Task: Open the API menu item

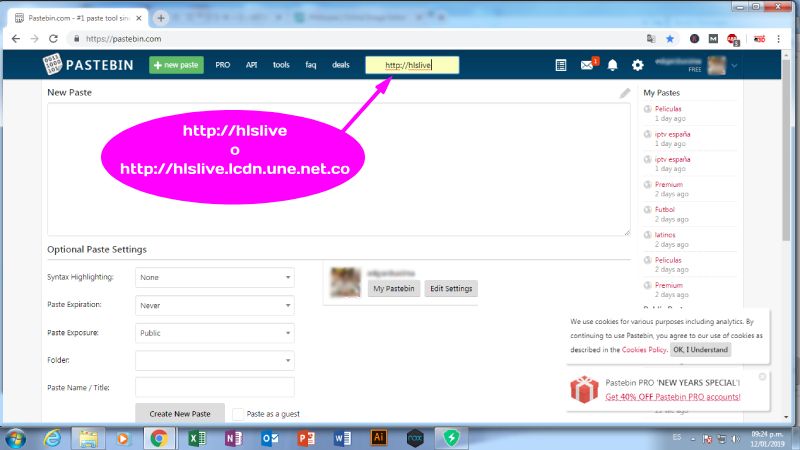Action: coord(251,65)
